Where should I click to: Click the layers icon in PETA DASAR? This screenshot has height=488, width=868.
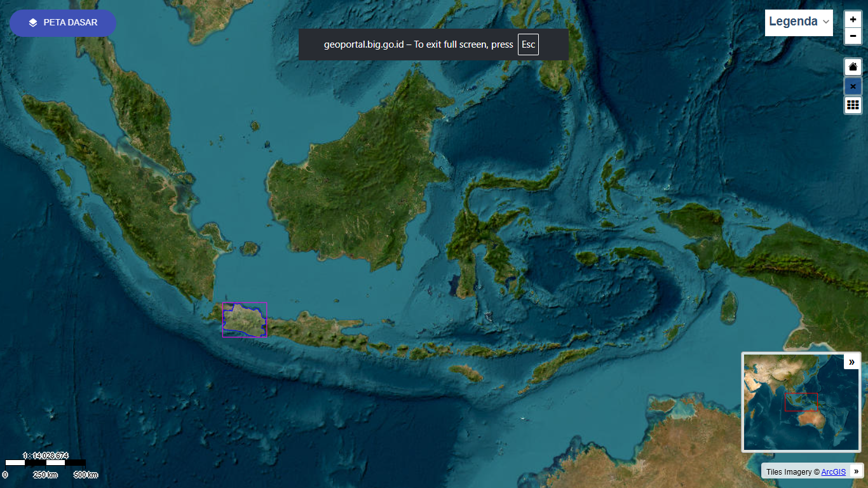(33, 23)
